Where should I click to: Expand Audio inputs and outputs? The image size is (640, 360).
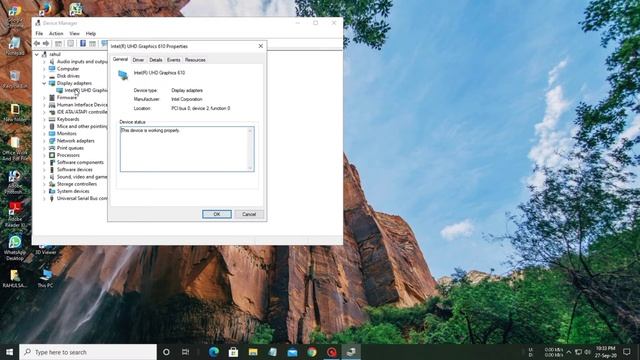pos(44,62)
